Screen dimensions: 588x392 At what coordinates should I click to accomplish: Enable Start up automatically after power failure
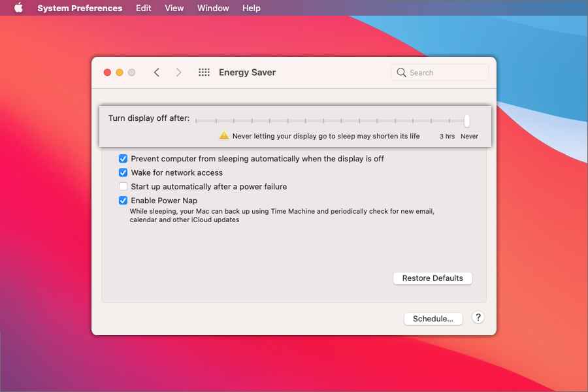point(123,187)
